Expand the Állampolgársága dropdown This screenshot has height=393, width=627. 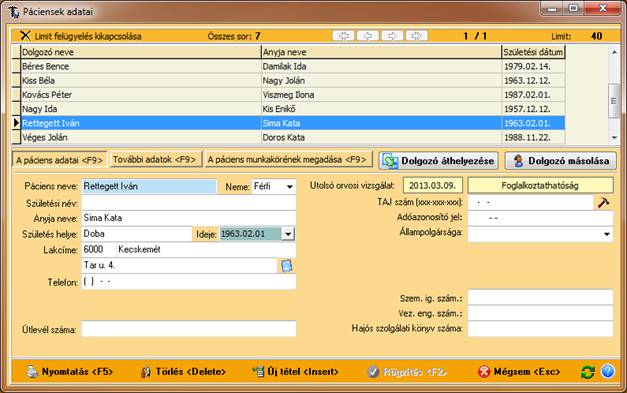click(607, 234)
